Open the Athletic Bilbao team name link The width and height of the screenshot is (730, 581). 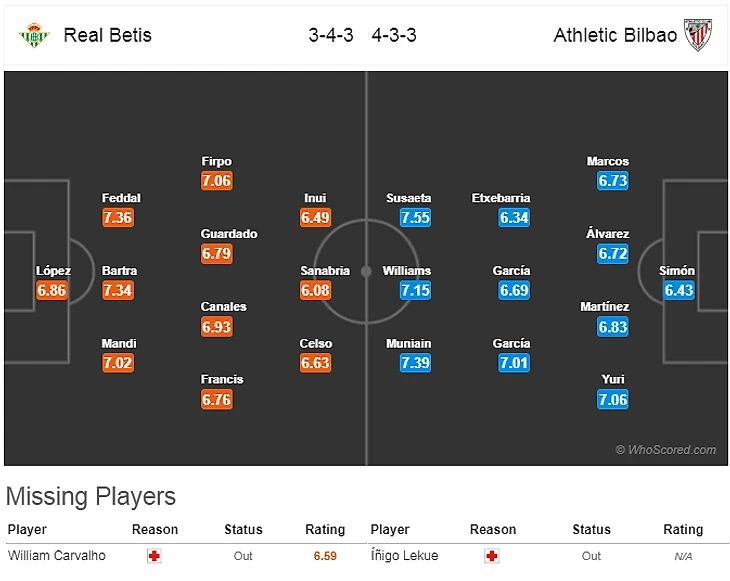(x=614, y=35)
